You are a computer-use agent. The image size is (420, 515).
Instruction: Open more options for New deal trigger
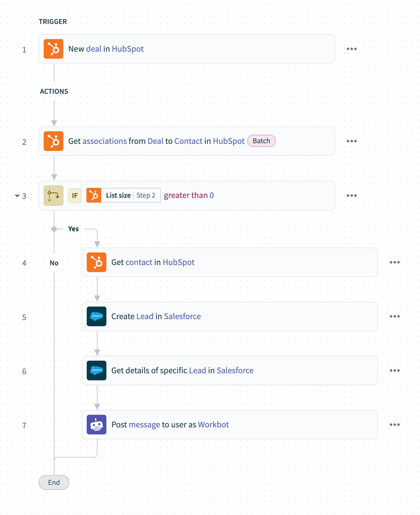pos(352,49)
